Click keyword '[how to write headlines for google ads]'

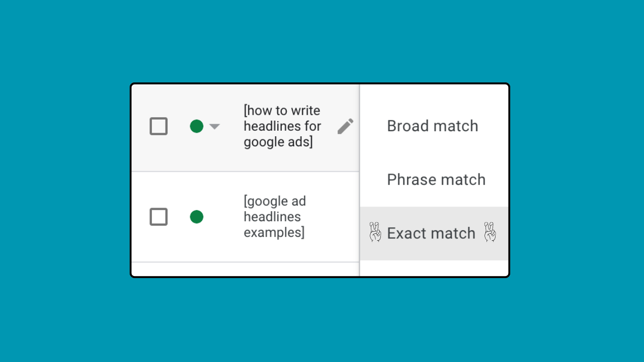click(x=282, y=126)
